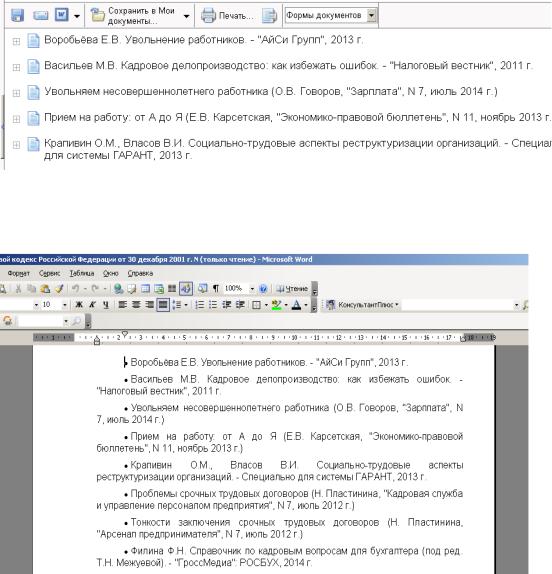Click the outside borders icon
Screen dimensions: 552x574
point(257,305)
